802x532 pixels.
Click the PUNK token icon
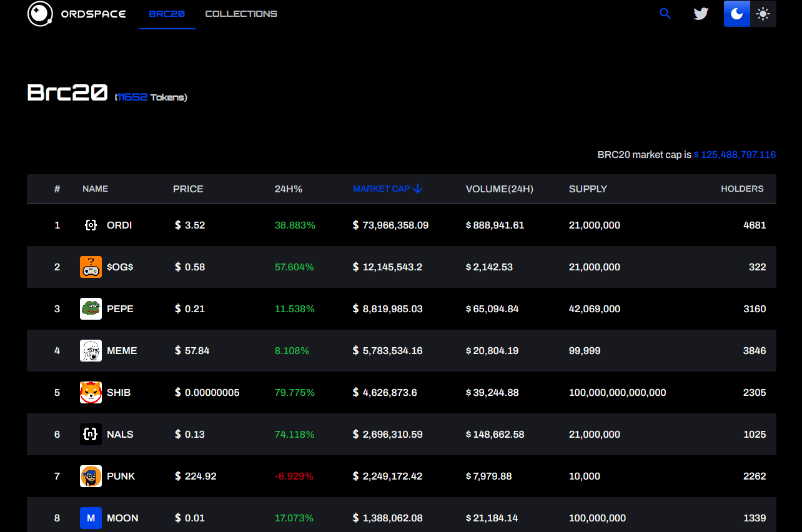click(91, 476)
